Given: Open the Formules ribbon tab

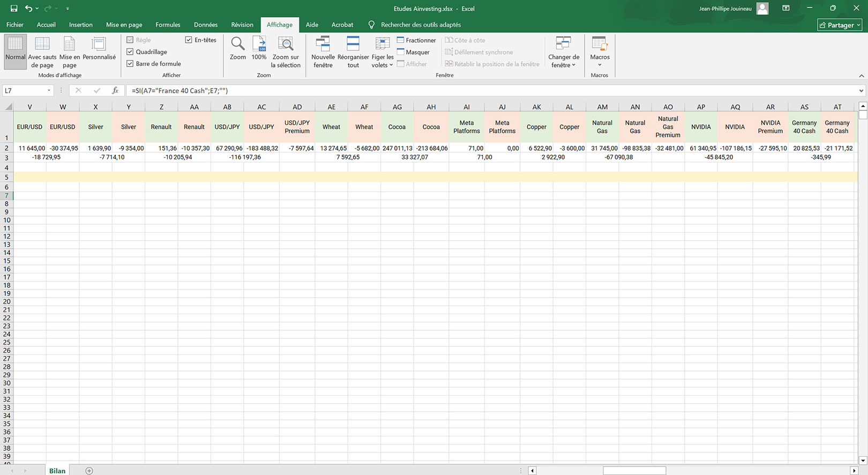Looking at the screenshot, I should [168, 25].
